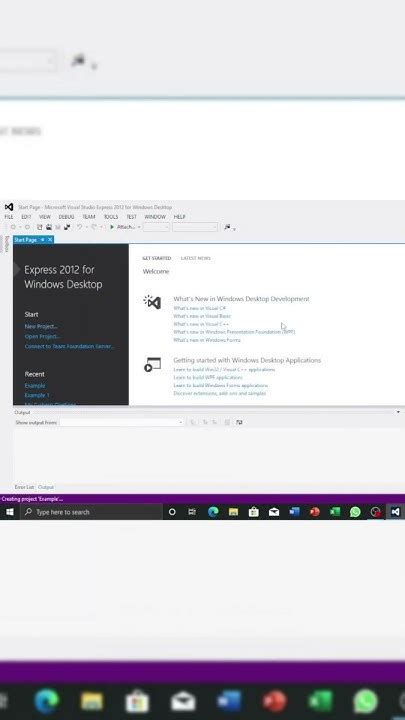405x720 pixels.
Task: Click the What's New Visual Studio sparkle icon
Action: 152,302
